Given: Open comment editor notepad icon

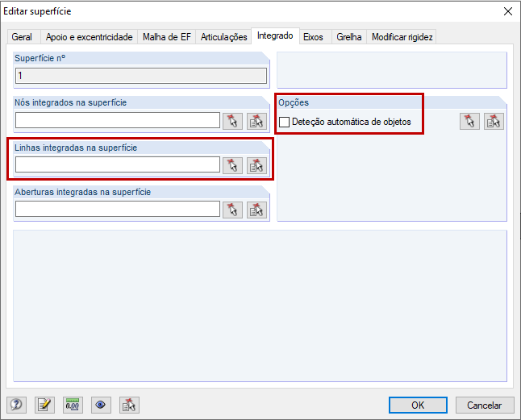Looking at the screenshot, I should coord(44,405).
